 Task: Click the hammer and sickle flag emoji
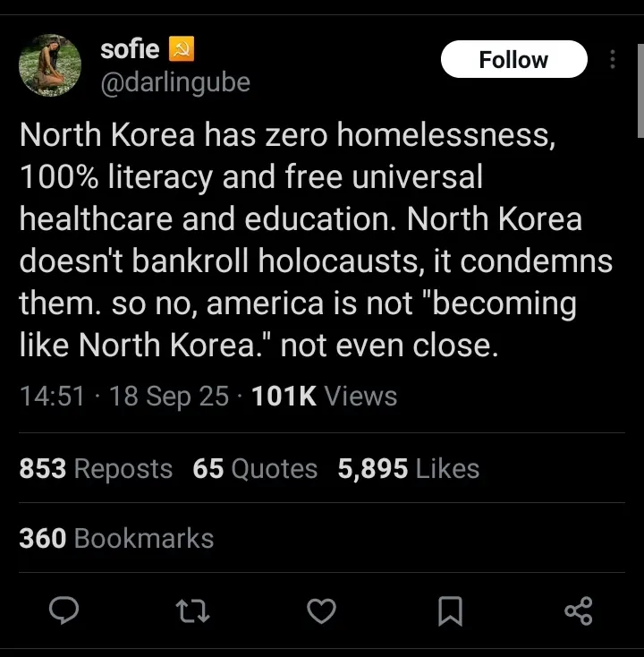(x=182, y=49)
